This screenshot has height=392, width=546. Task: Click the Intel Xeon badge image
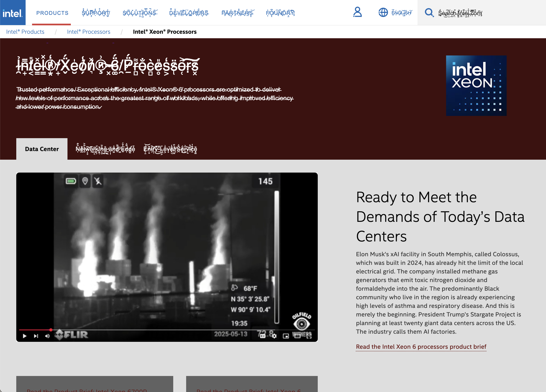tap(476, 86)
